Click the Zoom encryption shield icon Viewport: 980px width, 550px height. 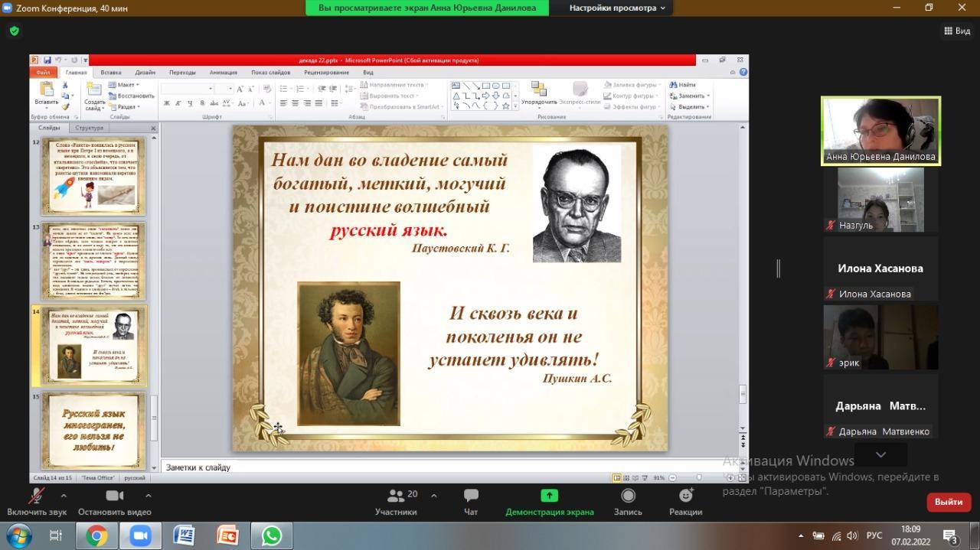(x=14, y=31)
